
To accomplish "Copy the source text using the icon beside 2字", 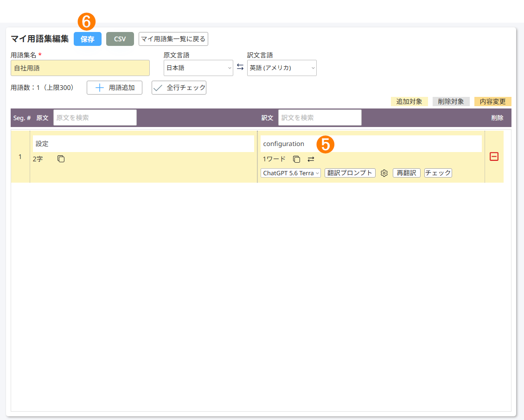I will click(x=61, y=159).
